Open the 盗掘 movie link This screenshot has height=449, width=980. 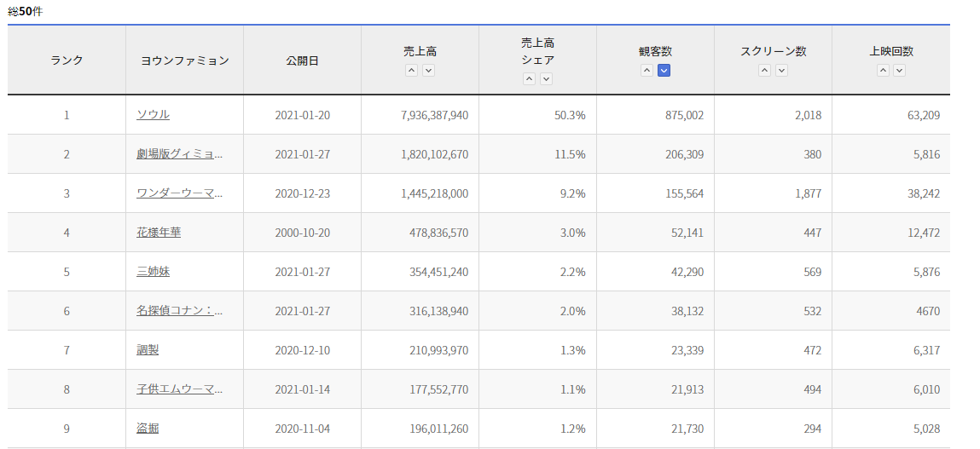click(x=148, y=429)
